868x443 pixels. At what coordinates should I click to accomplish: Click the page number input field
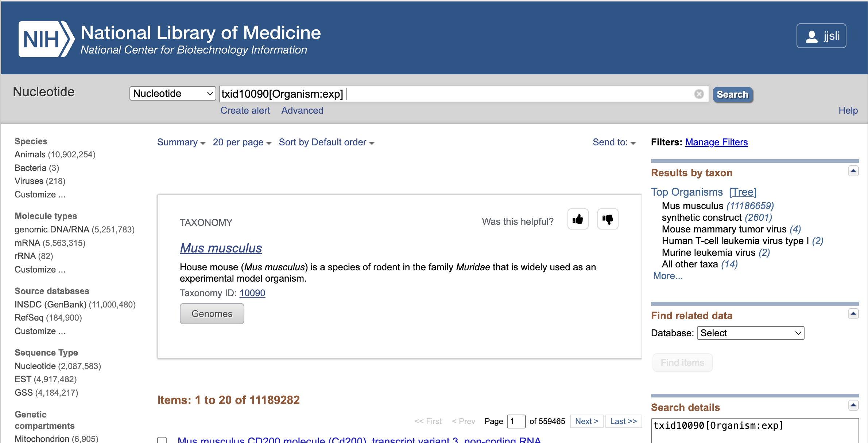(516, 422)
